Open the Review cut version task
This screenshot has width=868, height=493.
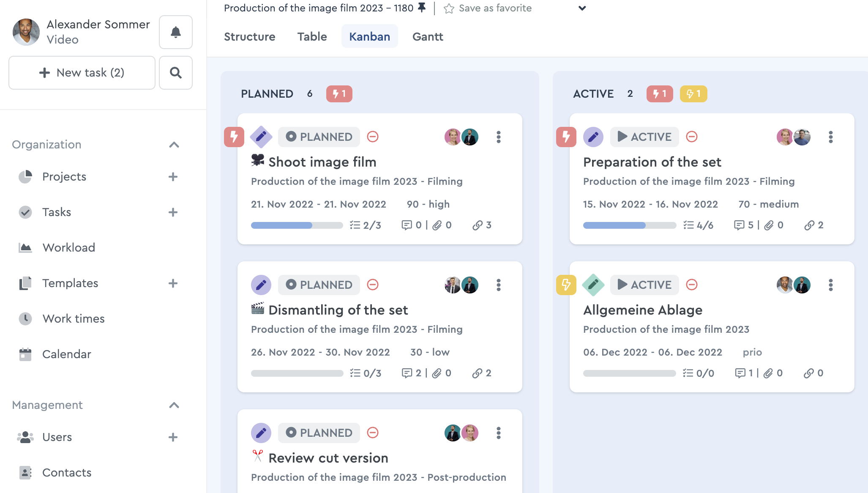click(x=328, y=458)
